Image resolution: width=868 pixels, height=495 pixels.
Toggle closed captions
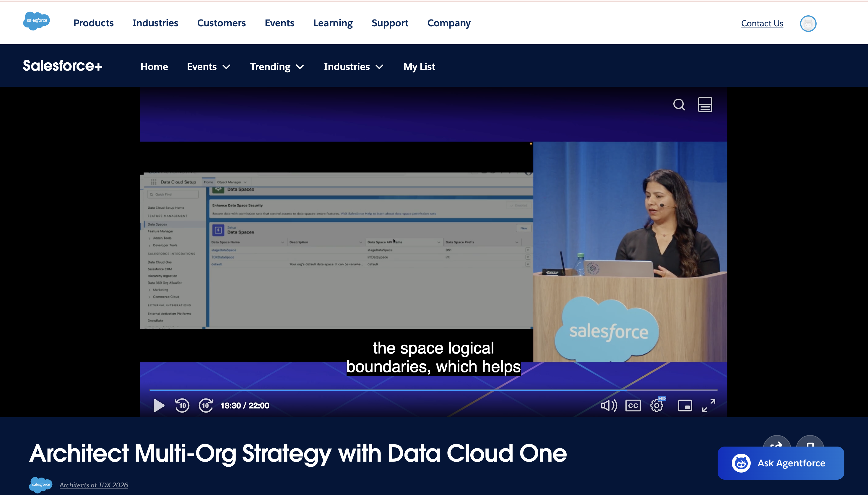[633, 405]
